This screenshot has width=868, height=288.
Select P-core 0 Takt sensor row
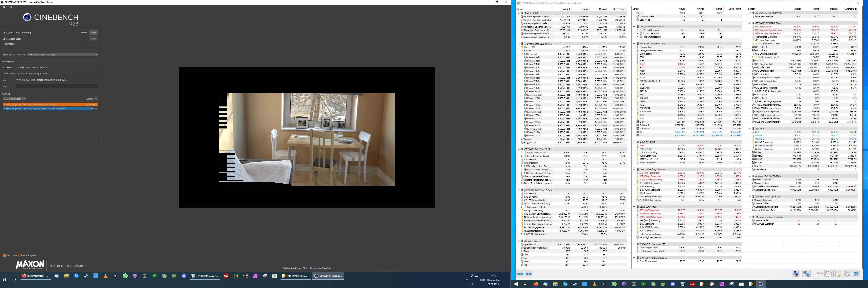coord(572,57)
